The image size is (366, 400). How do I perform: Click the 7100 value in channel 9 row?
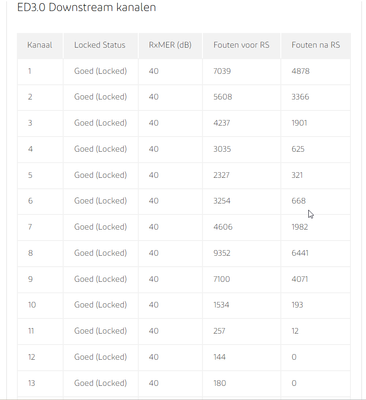[x=222, y=279]
